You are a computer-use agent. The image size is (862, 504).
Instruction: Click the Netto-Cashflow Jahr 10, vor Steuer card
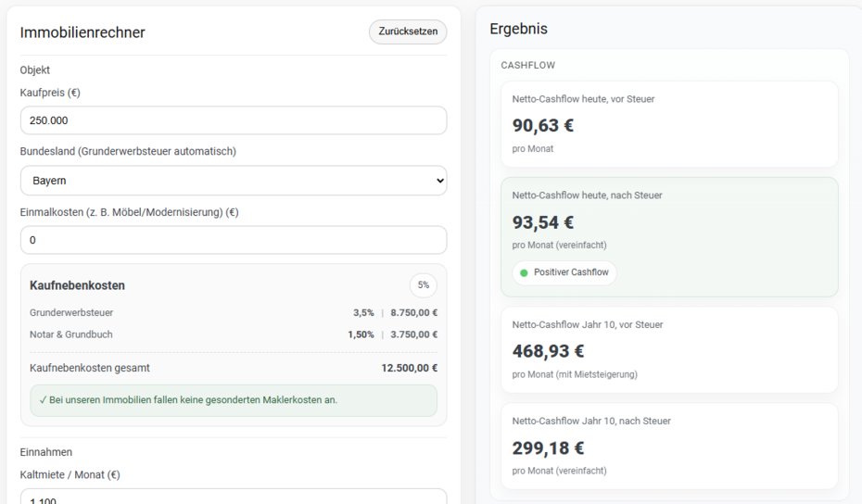[x=669, y=350]
